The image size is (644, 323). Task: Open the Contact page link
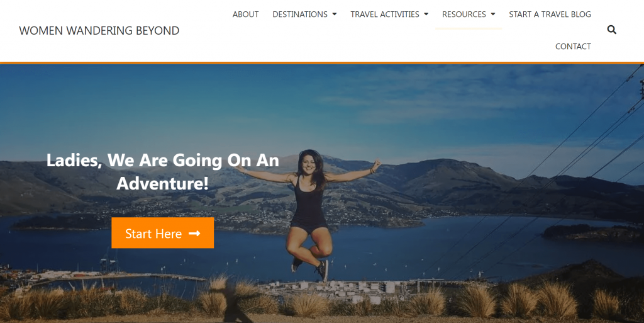pyautogui.click(x=573, y=47)
